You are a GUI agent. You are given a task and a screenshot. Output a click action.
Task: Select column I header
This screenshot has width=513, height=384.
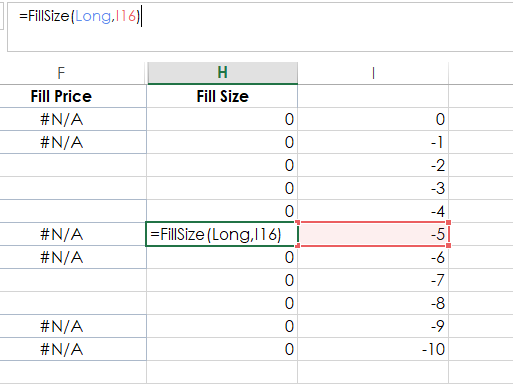click(x=373, y=73)
